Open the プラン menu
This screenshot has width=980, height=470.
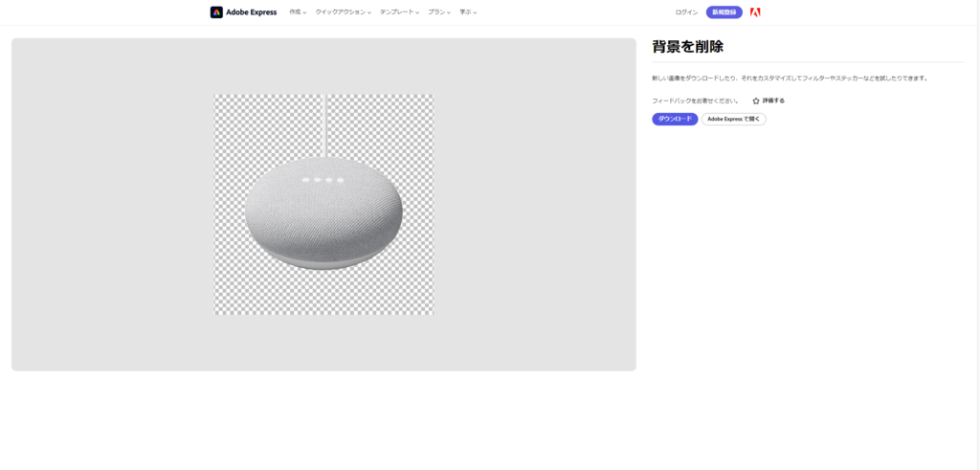click(x=439, y=12)
